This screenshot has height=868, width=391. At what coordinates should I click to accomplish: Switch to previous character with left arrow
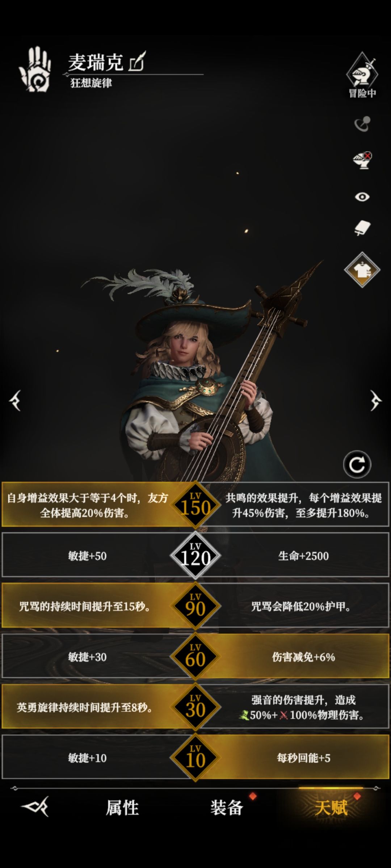coord(15,400)
